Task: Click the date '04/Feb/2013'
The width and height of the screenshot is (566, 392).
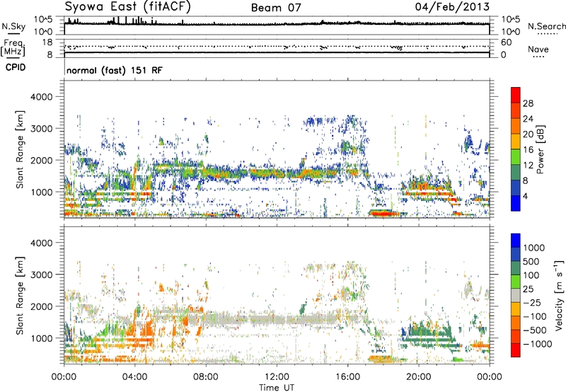Action: [452, 7]
